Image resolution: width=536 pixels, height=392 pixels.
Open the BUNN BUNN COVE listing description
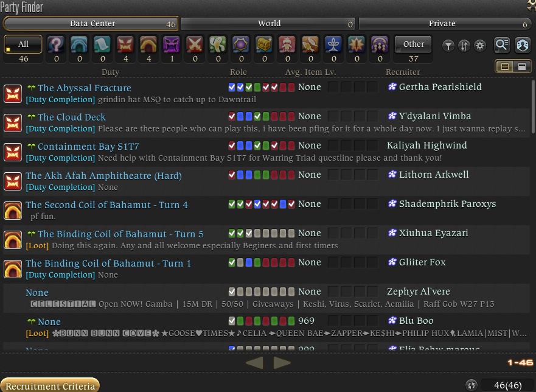click(277, 333)
